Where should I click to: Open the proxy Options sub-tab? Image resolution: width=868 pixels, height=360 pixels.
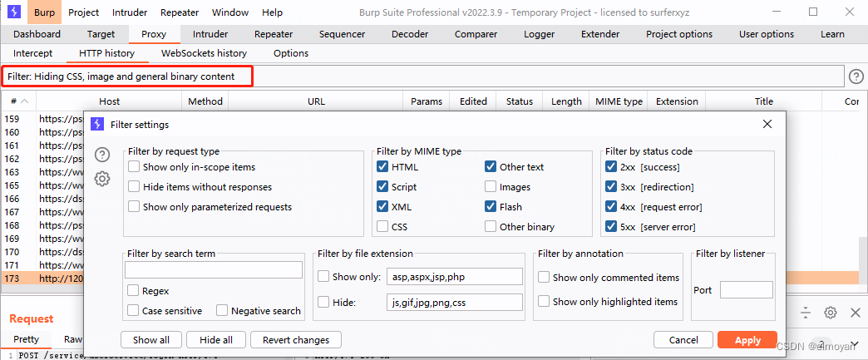(x=291, y=54)
